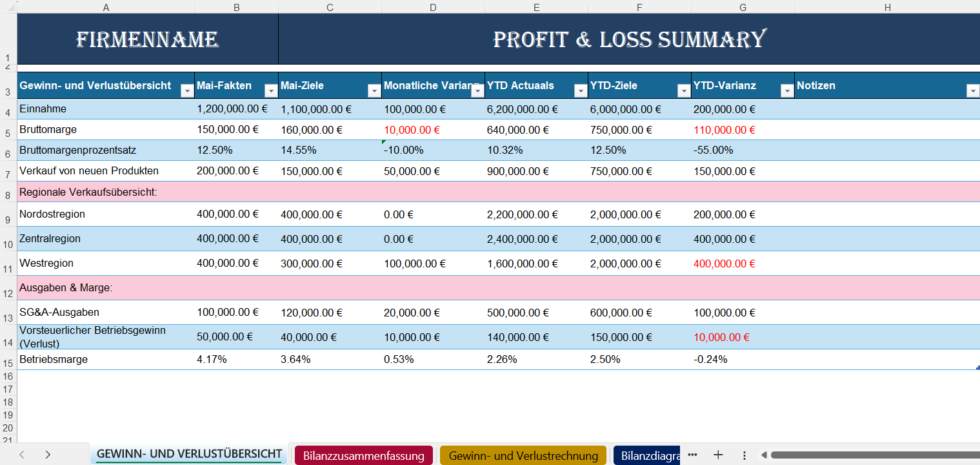Select the Einnahme Mai-Fakten cell

(x=235, y=109)
